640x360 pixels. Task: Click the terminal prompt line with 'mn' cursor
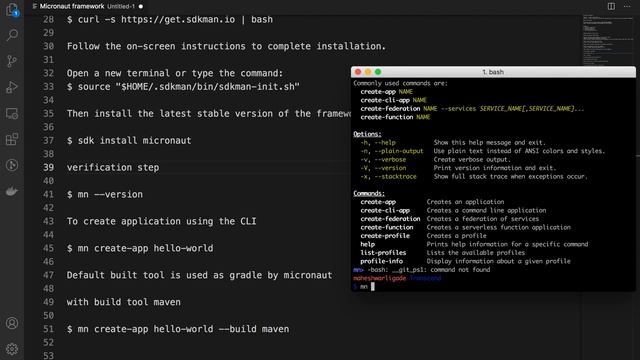(x=364, y=287)
